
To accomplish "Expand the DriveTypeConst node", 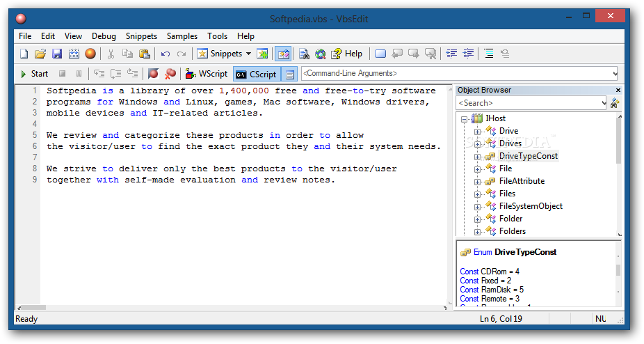I will point(477,157).
